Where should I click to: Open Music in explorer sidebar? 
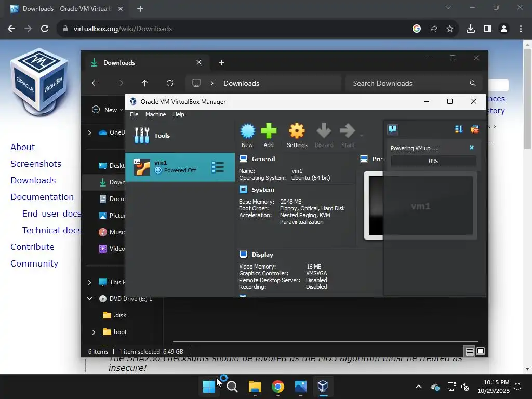(112, 232)
